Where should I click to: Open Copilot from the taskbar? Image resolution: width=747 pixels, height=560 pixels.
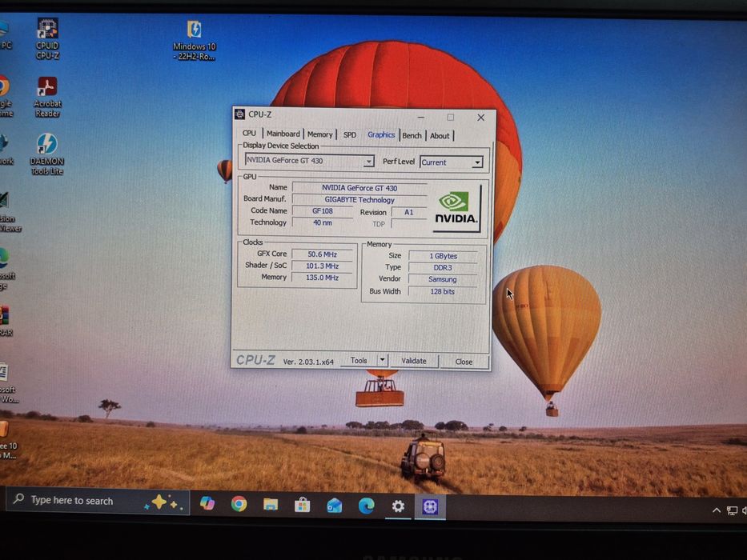[x=207, y=503]
